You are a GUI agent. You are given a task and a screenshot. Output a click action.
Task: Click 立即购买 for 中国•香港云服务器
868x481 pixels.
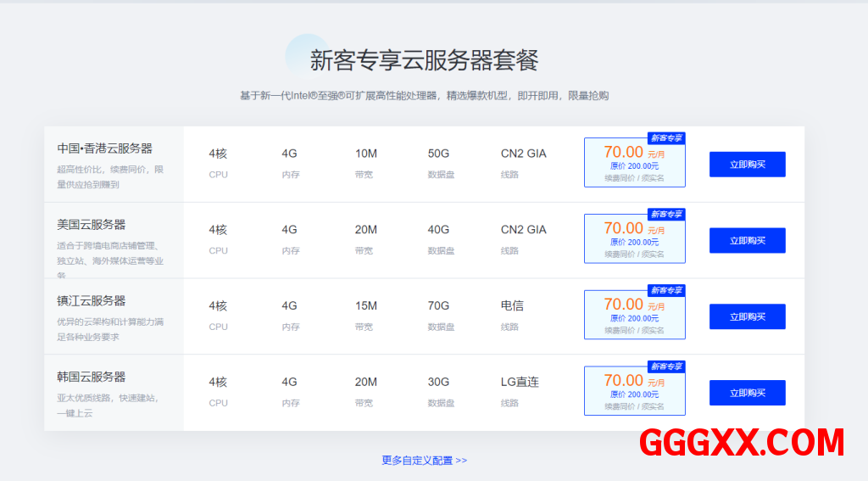tap(747, 165)
